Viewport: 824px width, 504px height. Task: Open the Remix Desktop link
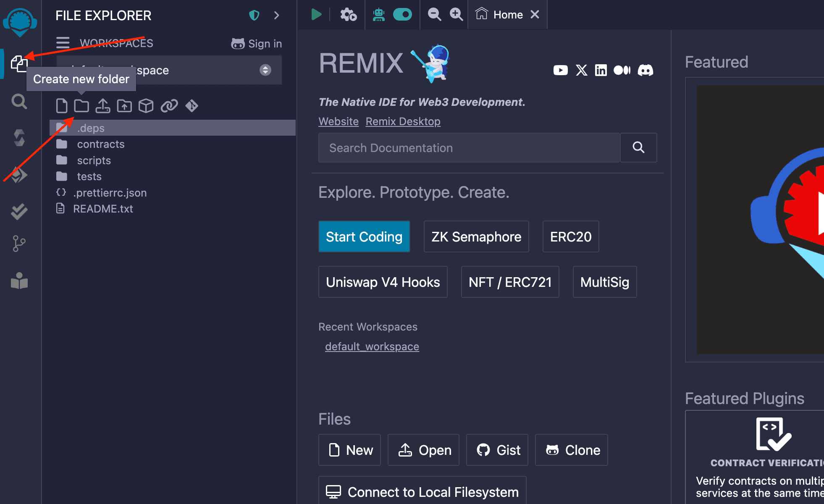tap(403, 121)
